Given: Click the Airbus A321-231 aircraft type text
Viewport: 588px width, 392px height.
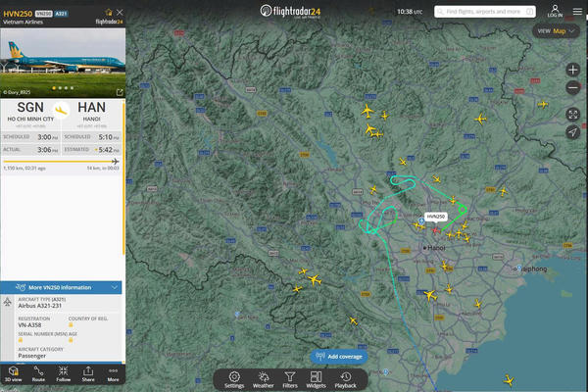Looking at the screenshot, I should (40, 306).
